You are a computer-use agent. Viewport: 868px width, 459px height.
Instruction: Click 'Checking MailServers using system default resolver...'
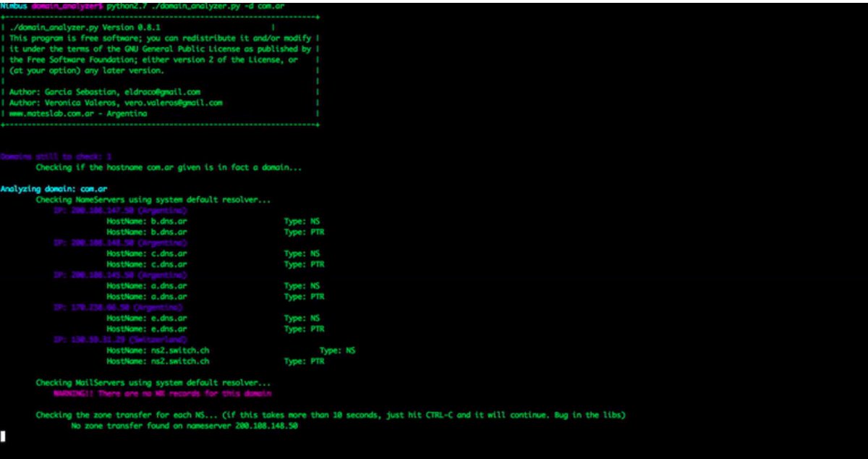[x=153, y=382]
